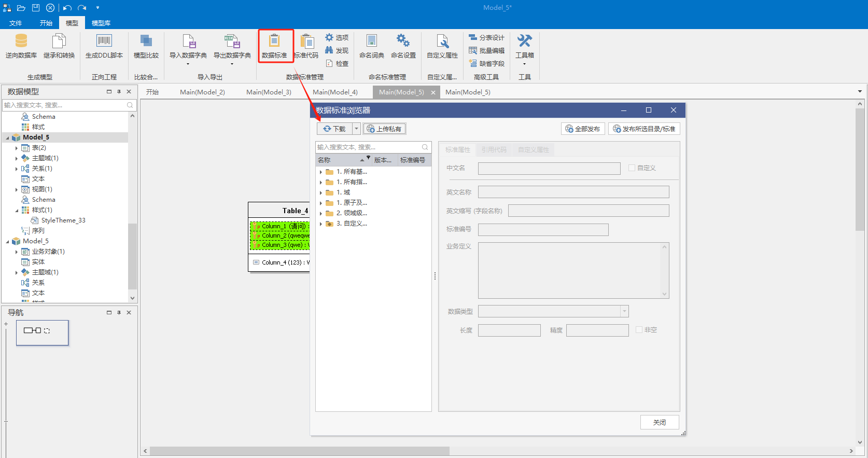Select Column_4 (123) row in Table_4

280,262
